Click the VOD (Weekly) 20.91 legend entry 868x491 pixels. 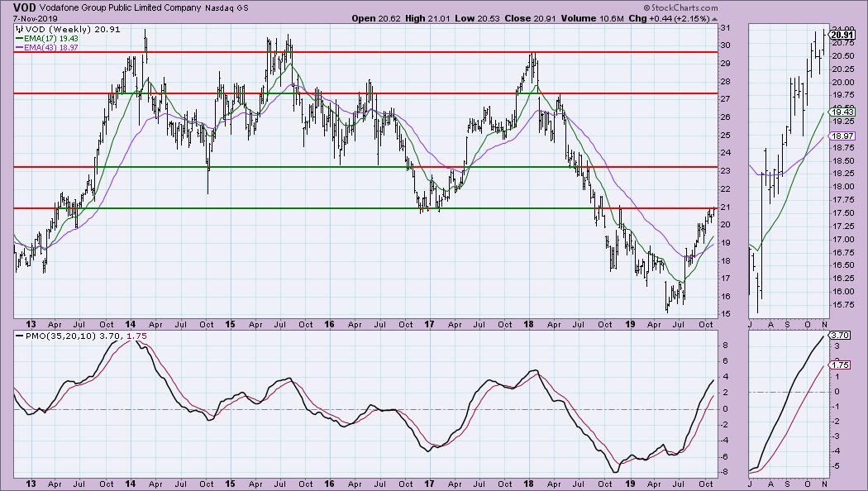point(71,29)
